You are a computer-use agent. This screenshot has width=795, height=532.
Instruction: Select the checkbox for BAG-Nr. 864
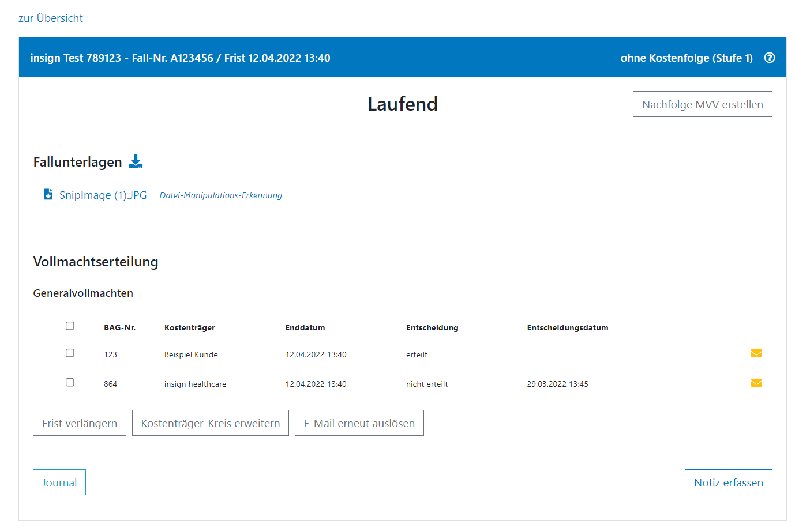point(70,382)
